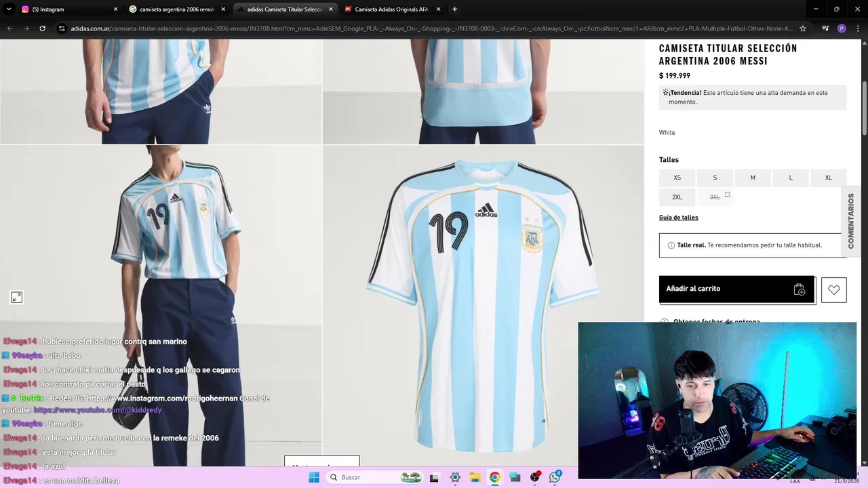
Task: Bookmark this page with the star icon
Action: click(x=803, y=28)
